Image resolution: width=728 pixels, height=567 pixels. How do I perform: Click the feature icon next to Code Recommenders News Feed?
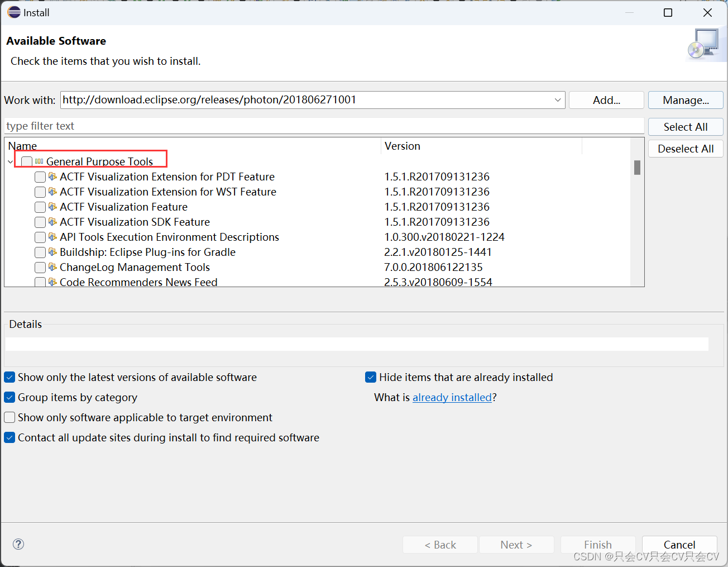pyautogui.click(x=52, y=282)
